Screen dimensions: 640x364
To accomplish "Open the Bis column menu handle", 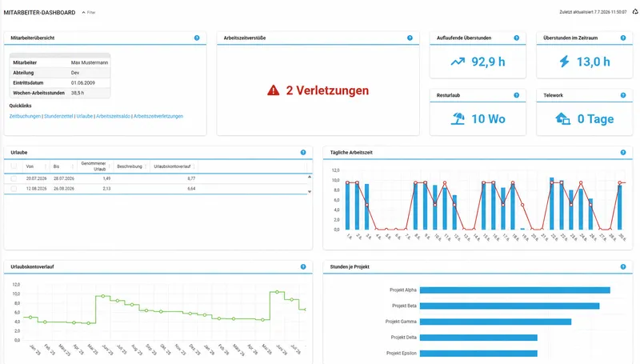I will 72,166.
